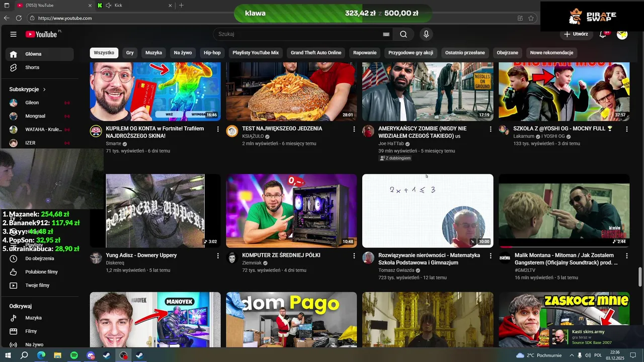Unmute the Kick tab via speaker icon
This screenshot has height=362, width=644.
[x=108, y=6]
